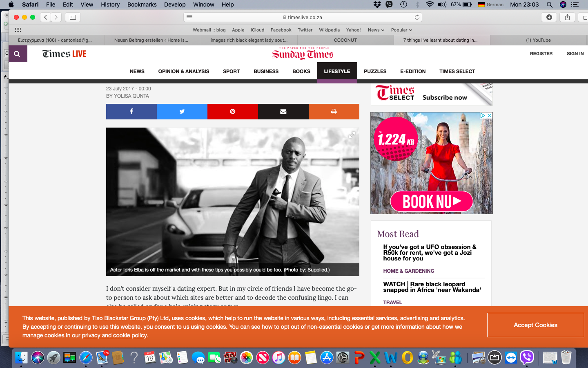
Task: Open Calendar in the Dock
Action: tap(150, 358)
